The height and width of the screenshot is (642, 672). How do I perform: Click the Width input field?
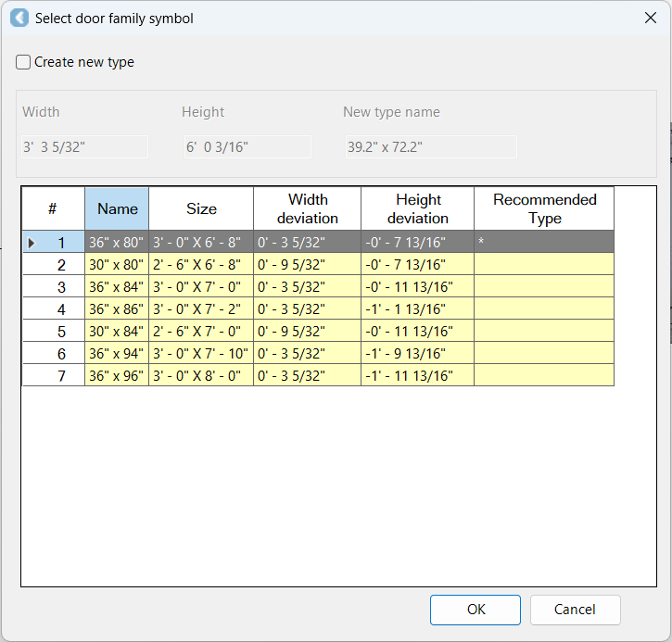pos(84,146)
